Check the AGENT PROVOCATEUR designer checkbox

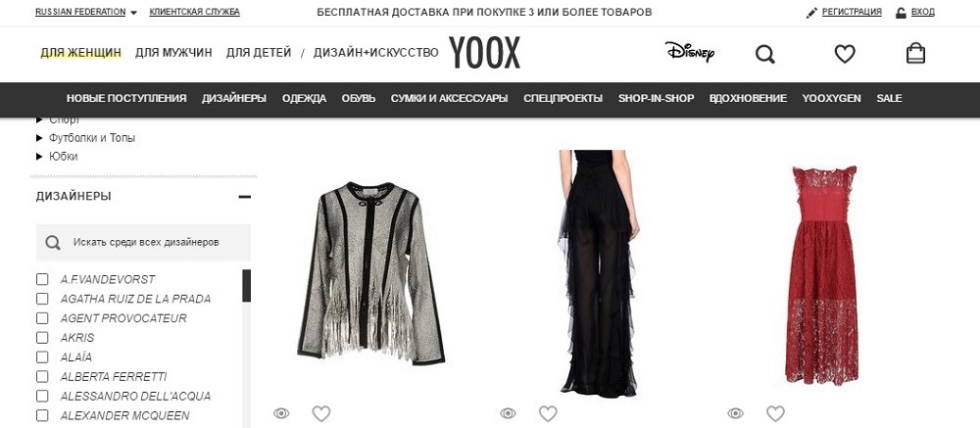42,318
